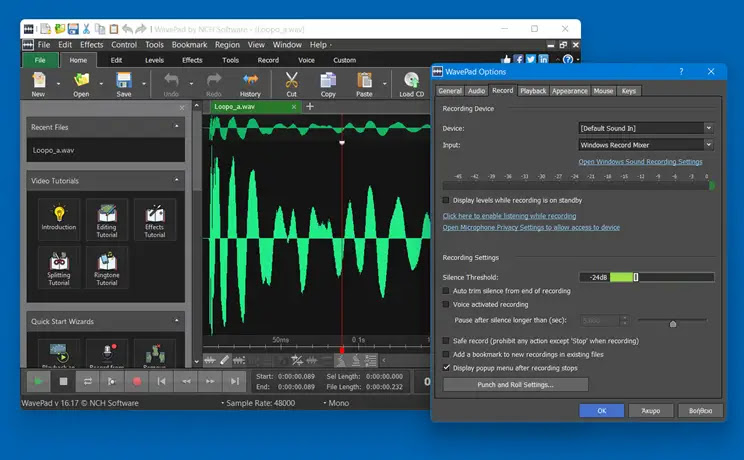Open Microphone Privacy Settings link
The image size is (744, 460).
point(531,227)
